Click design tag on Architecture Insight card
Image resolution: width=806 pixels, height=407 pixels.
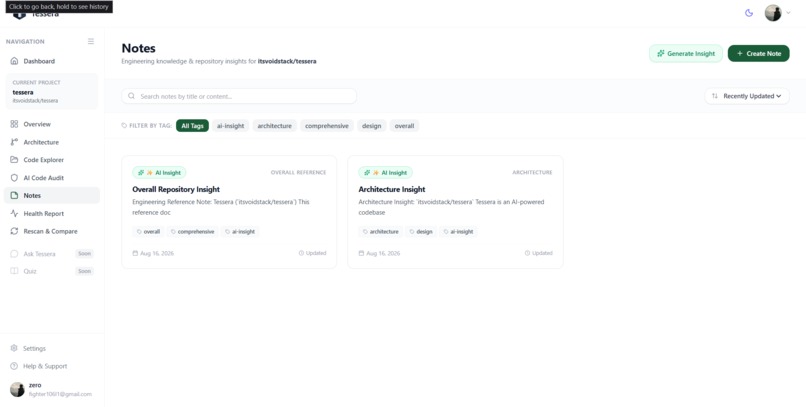[x=421, y=232]
